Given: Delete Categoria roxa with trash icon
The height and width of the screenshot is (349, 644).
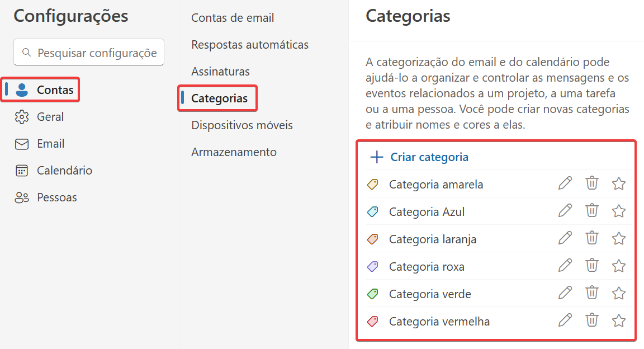Looking at the screenshot, I should 592,265.
